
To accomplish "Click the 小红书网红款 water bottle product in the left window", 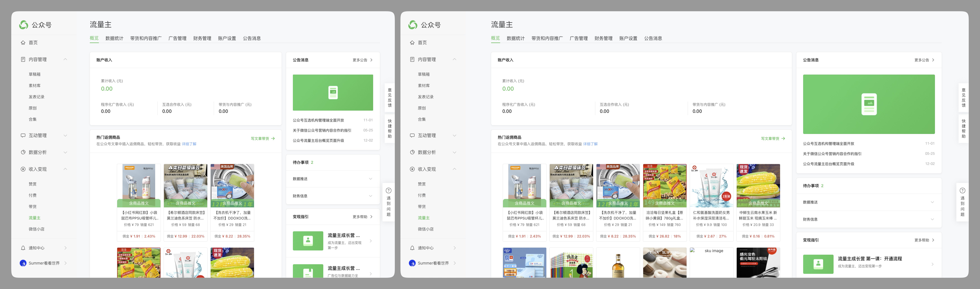I will [x=139, y=203].
